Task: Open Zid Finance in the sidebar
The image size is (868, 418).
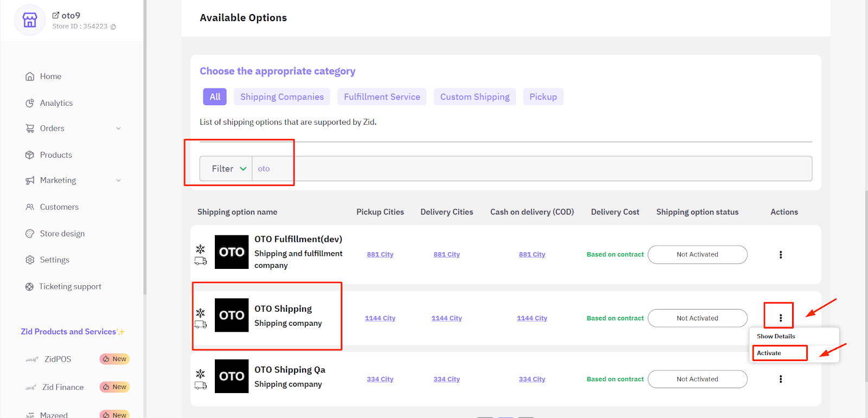Action: (63, 387)
